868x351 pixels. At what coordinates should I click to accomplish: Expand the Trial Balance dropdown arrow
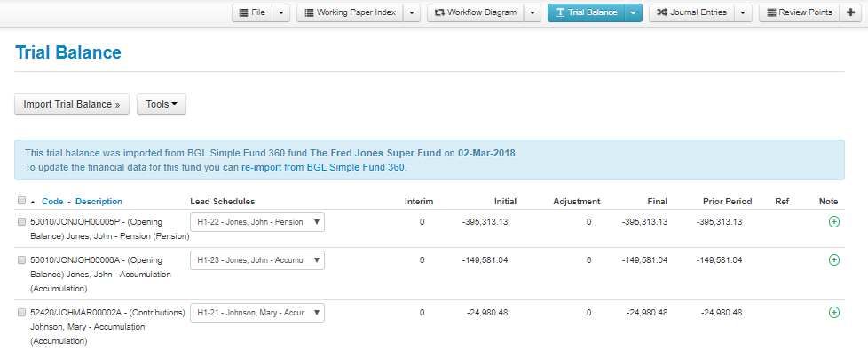634,12
